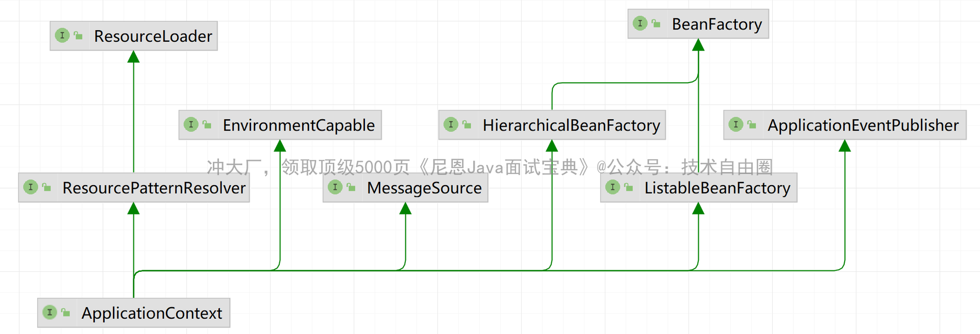Screen dimensions: 980x334
Task: Select the ListableBeanFactory node label
Action: pyautogui.click(x=717, y=188)
